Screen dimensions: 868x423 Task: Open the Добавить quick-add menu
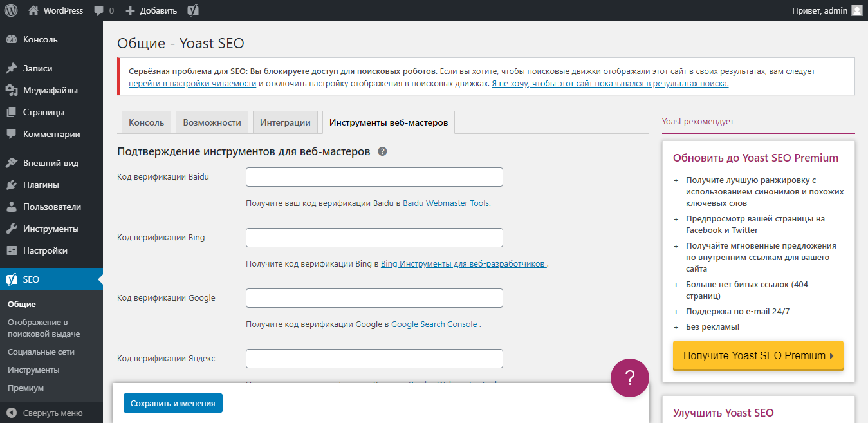[x=151, y=10]
